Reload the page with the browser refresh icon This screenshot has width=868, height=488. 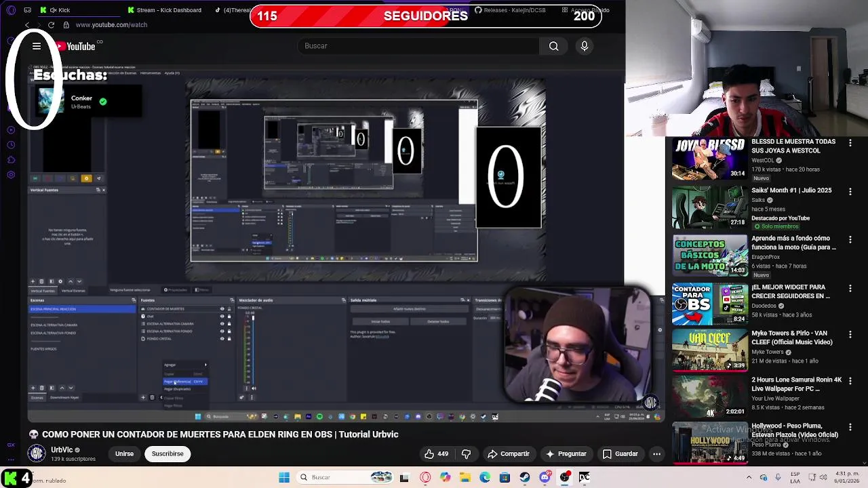(x=51, y=25)
